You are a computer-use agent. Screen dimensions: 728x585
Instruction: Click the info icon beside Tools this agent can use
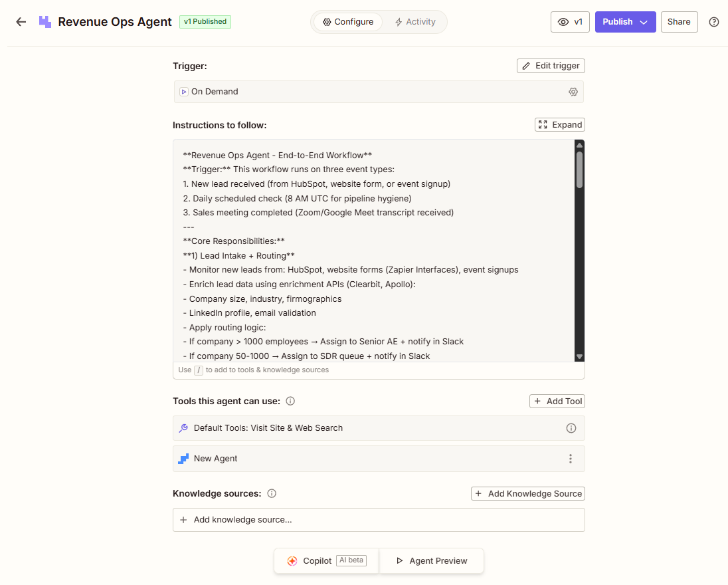290,401
